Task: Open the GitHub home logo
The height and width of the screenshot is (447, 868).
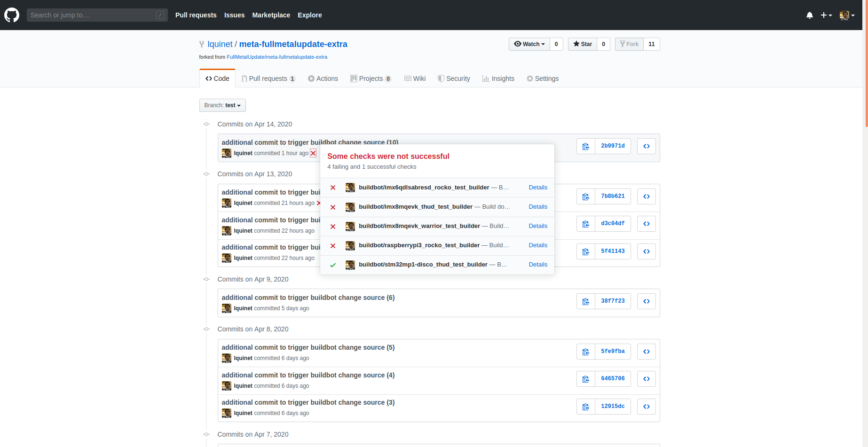Action: coord(12,15)
